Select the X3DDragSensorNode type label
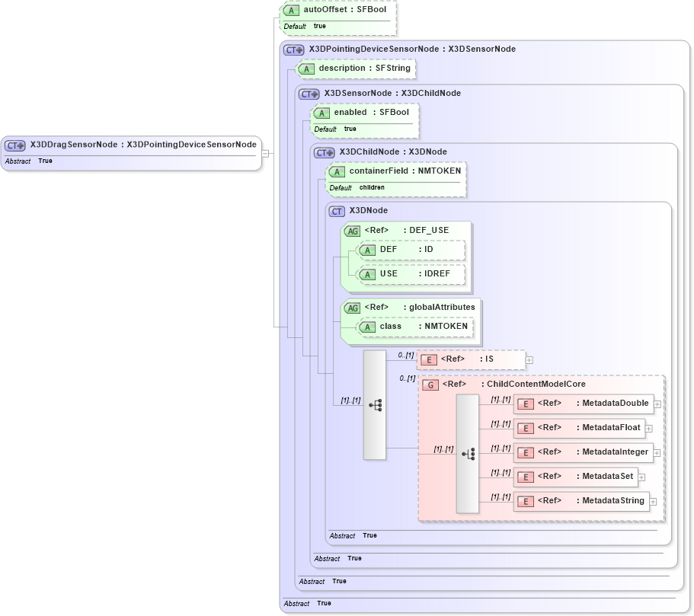 [143, 144]
